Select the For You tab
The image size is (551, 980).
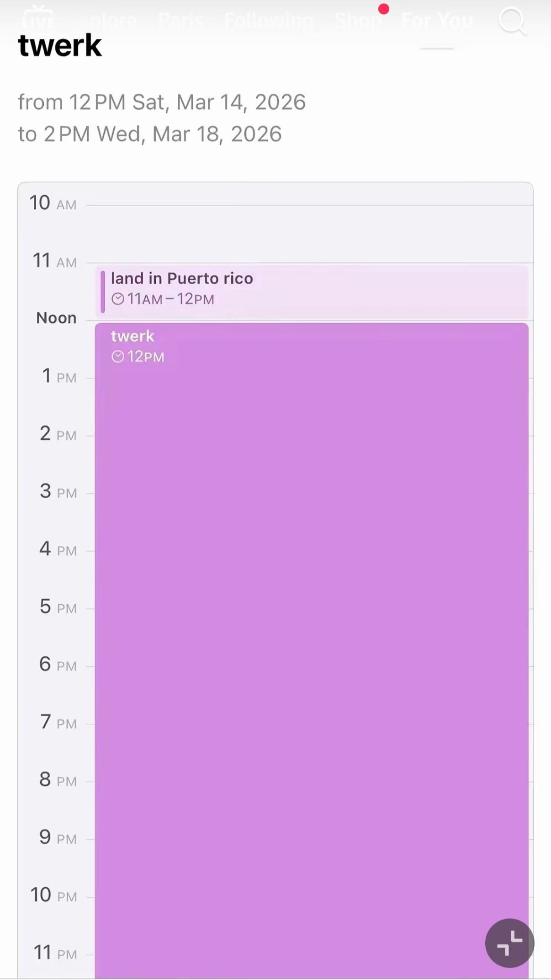point(437,21)
